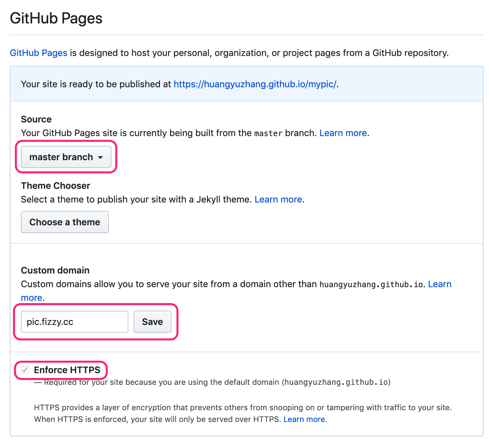Screen dimensions: 492x448
Task: Open Learn more link for Jekyll theme
Action: [x=278, y=199]
